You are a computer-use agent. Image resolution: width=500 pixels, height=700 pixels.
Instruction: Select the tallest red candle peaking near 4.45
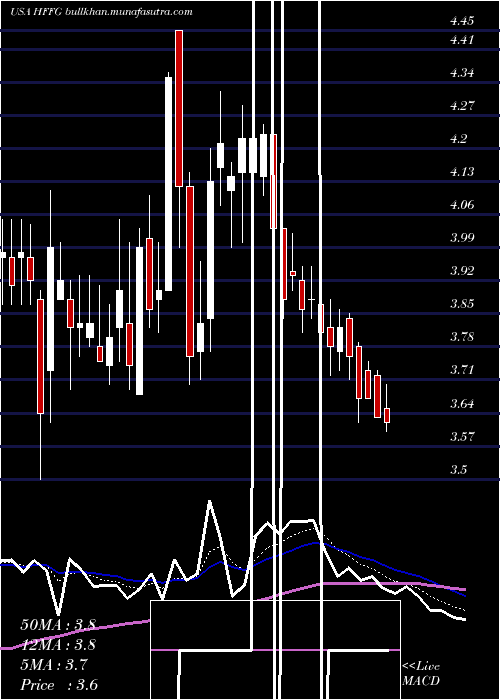tap(179, 108)
